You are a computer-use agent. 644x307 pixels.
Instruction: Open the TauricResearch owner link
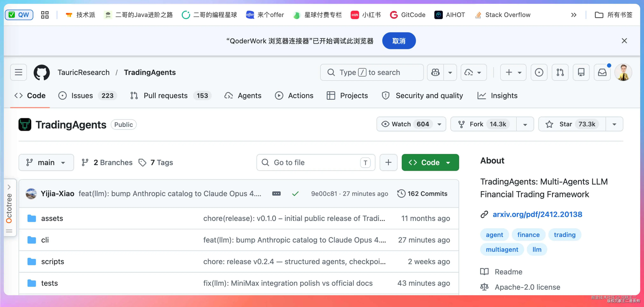[84, 72]
